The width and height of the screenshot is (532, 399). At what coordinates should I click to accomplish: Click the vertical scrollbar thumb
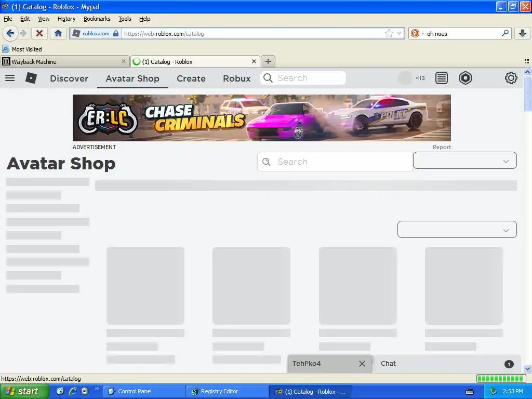(x=527, y=94)
